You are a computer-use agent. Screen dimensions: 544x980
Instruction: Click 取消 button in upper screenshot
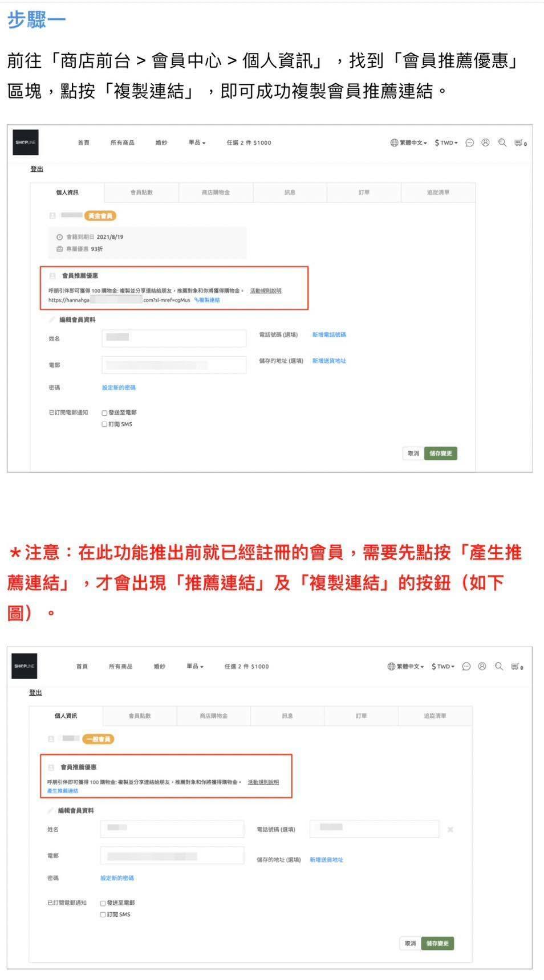413,454
